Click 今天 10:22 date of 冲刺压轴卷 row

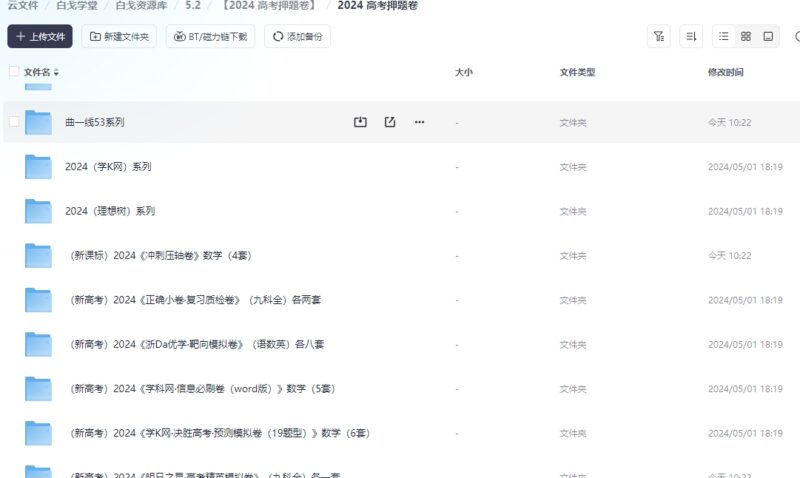730,256
